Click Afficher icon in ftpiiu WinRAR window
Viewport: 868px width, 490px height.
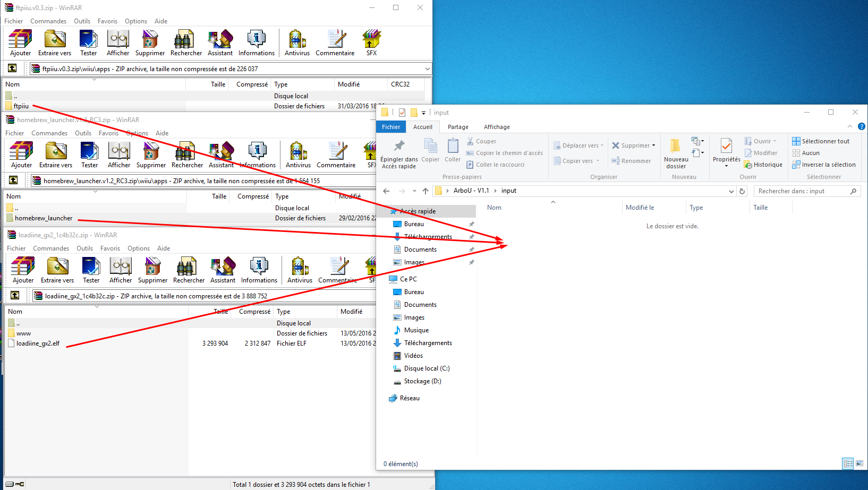(118, 43)
